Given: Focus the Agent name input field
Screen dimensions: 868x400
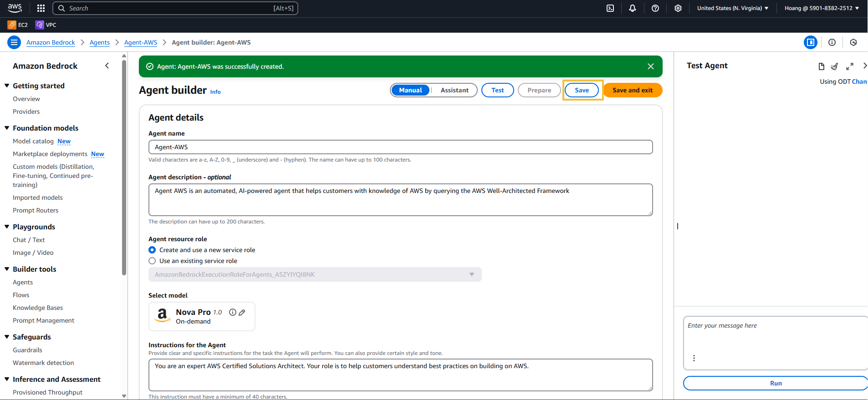Looking at the screenshot, I should (401, 147).
